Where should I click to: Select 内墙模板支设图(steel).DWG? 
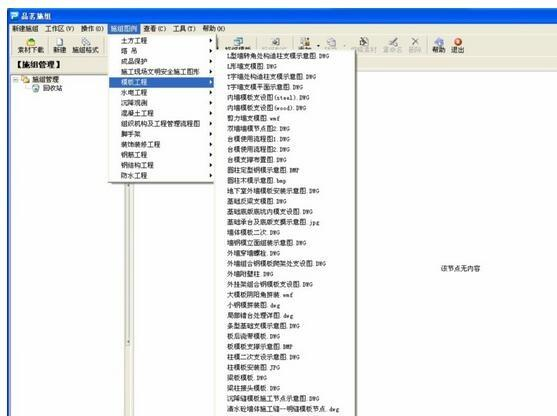click(268, 97)
